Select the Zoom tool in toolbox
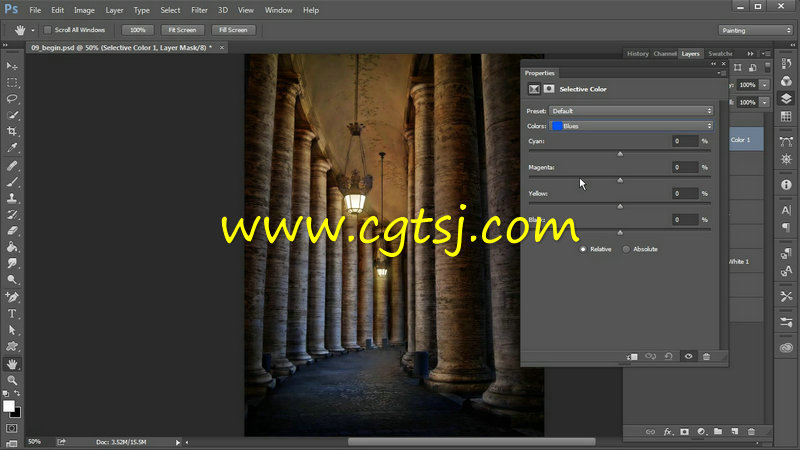Image resolution: width=800 pixels, height=450 pixels. tap(12, 380)
